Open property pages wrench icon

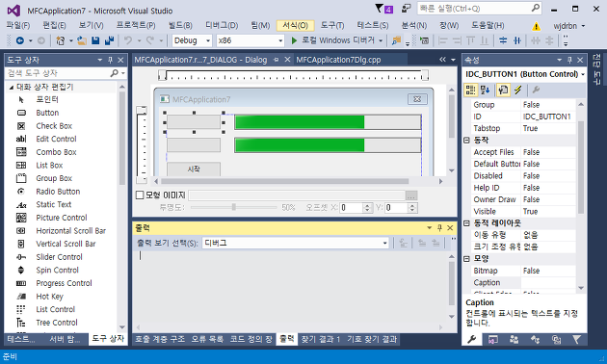click(536, 91)
